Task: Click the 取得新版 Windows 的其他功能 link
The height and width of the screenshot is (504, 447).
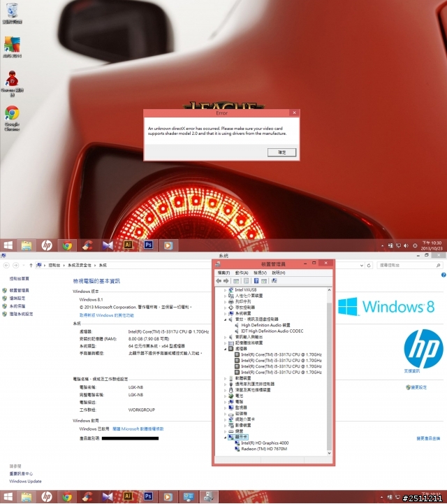Action: (107, 316)
